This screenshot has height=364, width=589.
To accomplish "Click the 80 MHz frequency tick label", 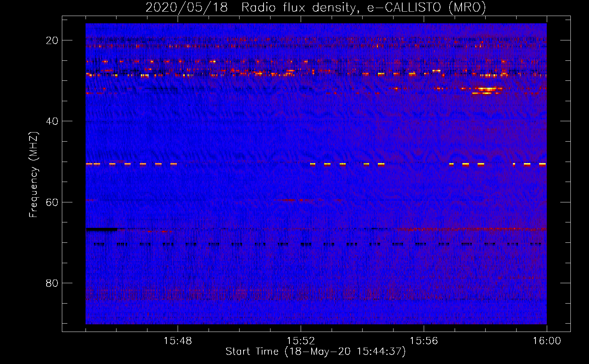I will [x=52, y=283].
